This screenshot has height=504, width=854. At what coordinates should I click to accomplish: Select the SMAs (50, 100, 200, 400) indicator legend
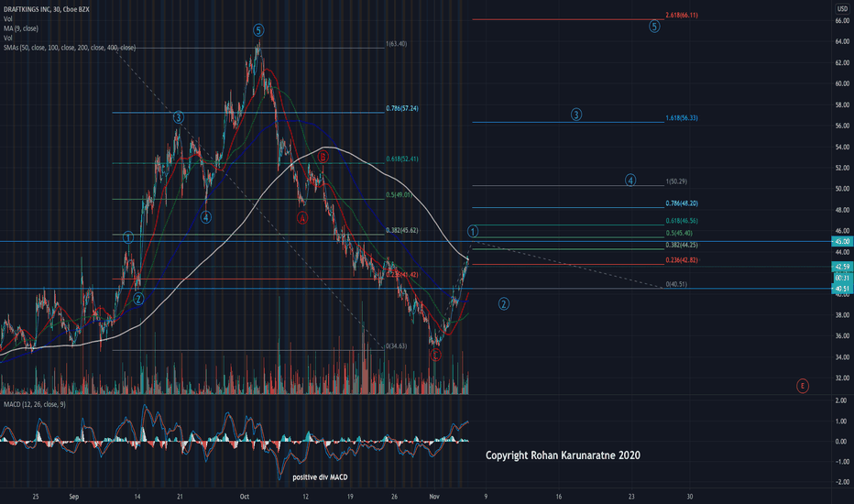tap(69, 48)
